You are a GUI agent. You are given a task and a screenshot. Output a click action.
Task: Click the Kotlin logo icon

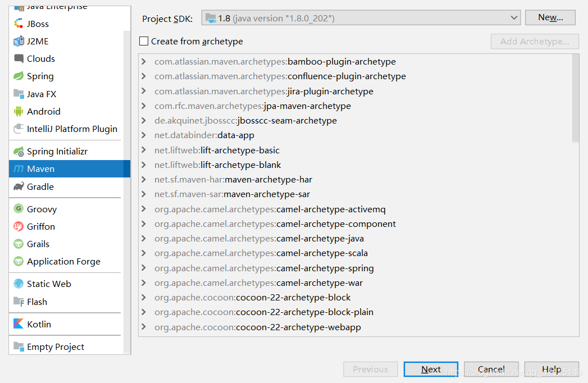tap(19, 323)
